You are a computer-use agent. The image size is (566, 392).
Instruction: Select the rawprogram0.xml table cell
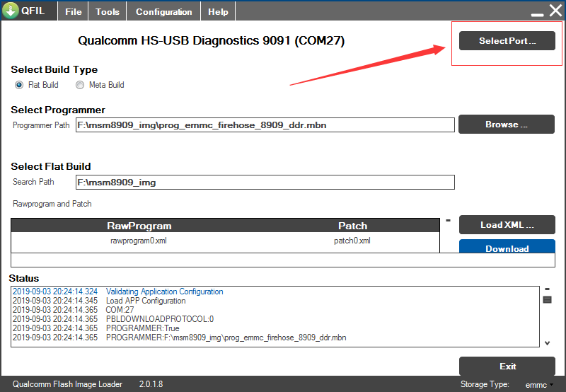pos(139,241)
